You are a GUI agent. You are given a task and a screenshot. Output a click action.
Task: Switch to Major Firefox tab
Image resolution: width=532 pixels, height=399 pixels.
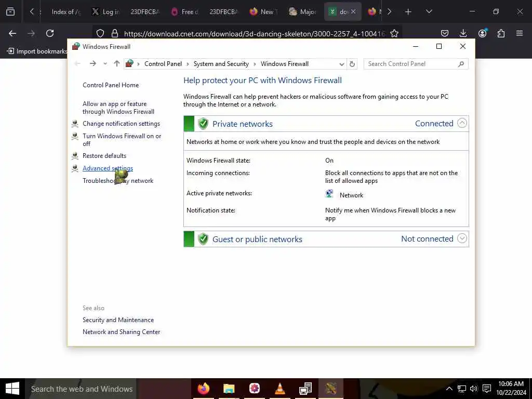coord(303,12)
